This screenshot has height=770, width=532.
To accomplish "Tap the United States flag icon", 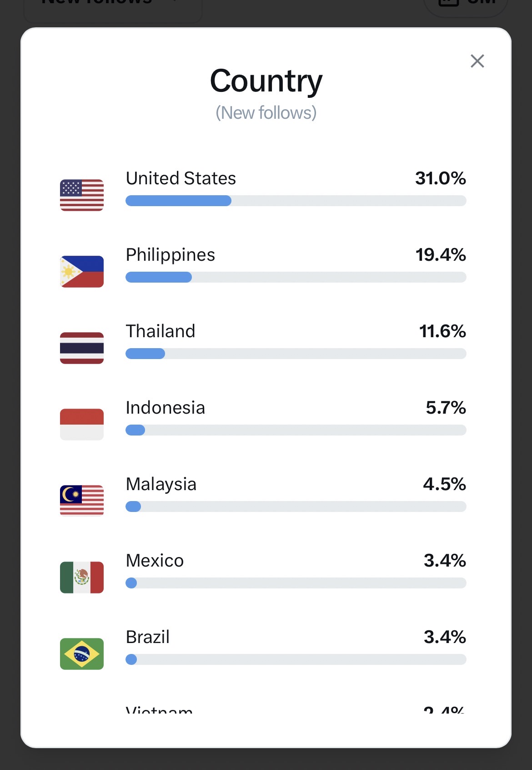I will point(82,195).
